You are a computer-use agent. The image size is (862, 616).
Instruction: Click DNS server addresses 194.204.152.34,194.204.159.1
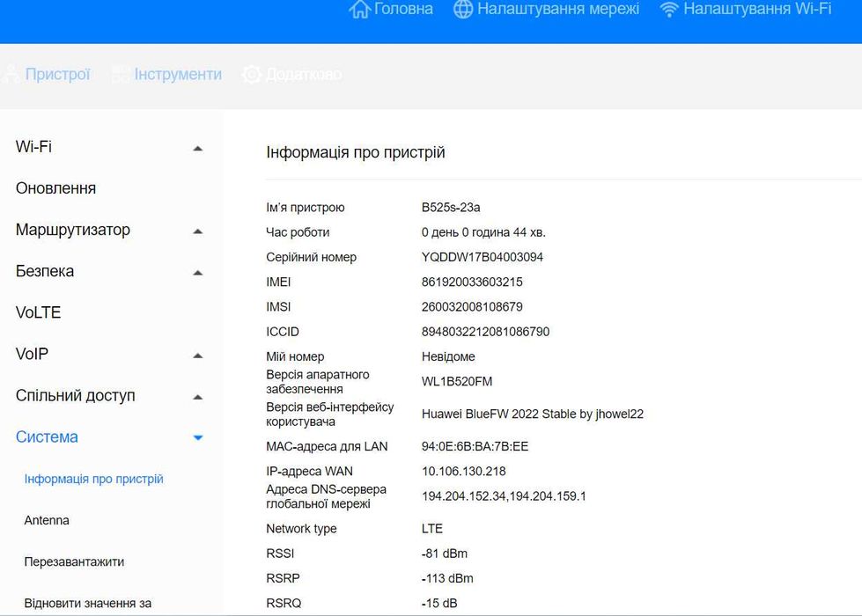tap(504, 496)
